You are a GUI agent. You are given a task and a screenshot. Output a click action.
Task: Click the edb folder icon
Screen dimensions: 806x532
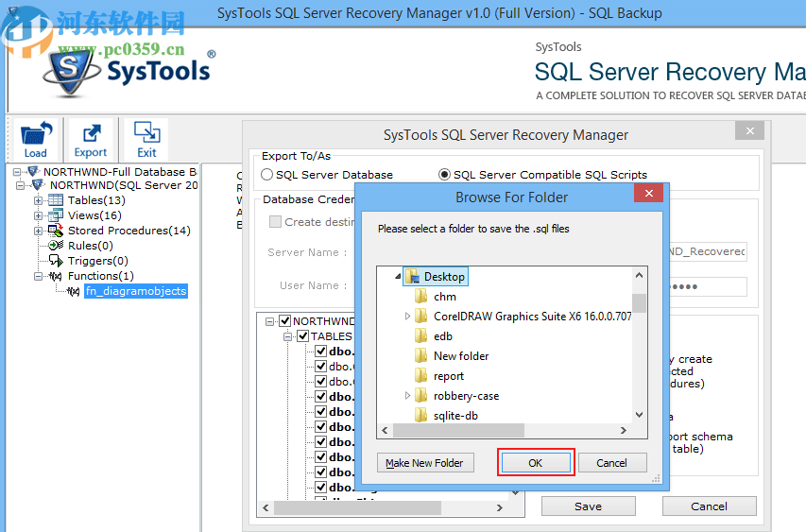pos(421,336)
